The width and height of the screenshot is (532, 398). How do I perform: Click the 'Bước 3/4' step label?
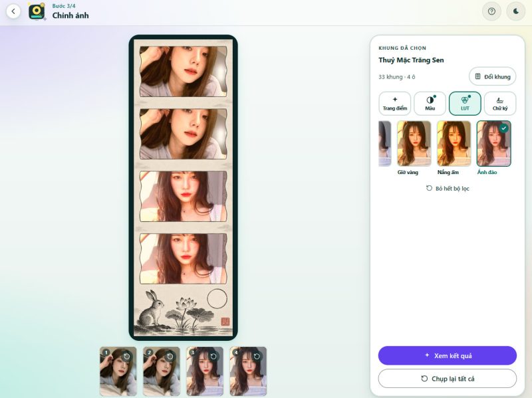[64, 6]
